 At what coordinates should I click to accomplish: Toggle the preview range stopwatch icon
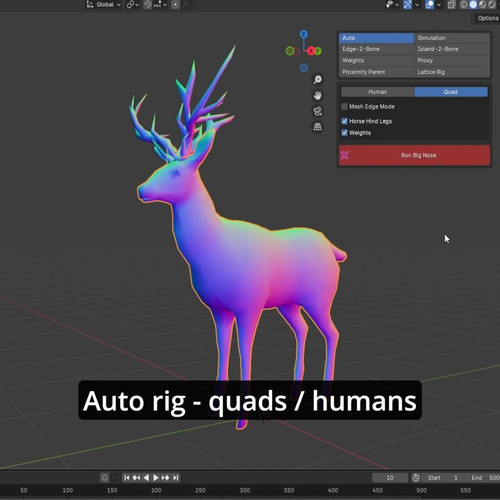(416, 478)
